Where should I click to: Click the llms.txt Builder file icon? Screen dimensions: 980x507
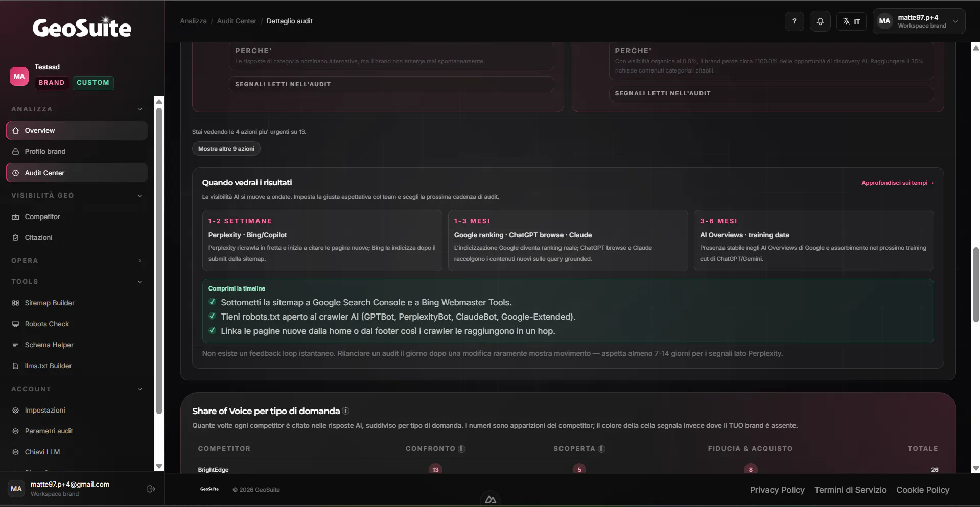(x=16, y=366)
